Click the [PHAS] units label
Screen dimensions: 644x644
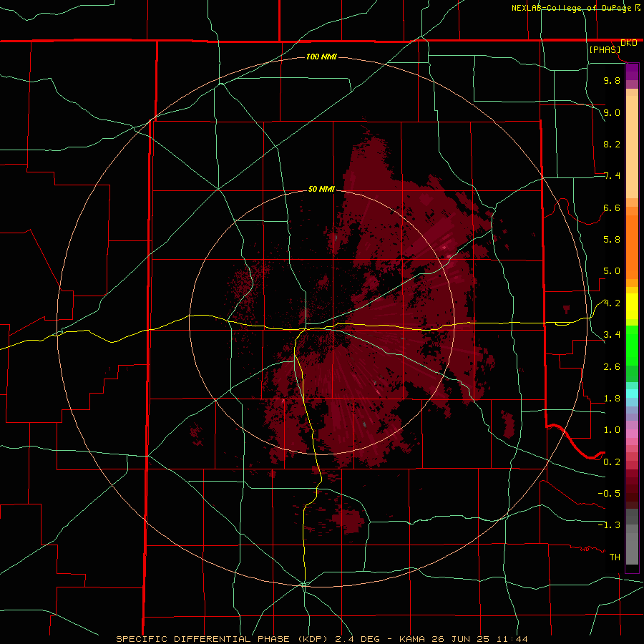pyautogui.click(x=605, y=50)
